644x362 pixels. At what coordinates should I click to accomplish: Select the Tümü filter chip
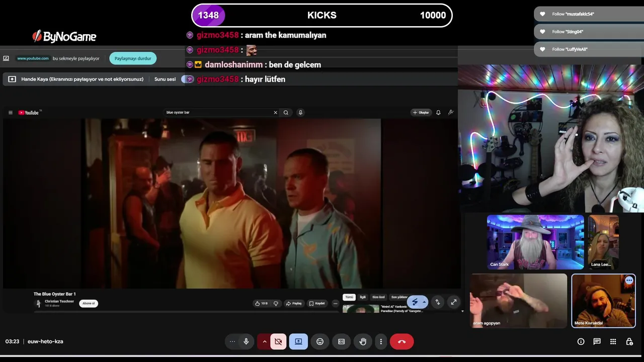pyautogui.click(x=349, y=297)
